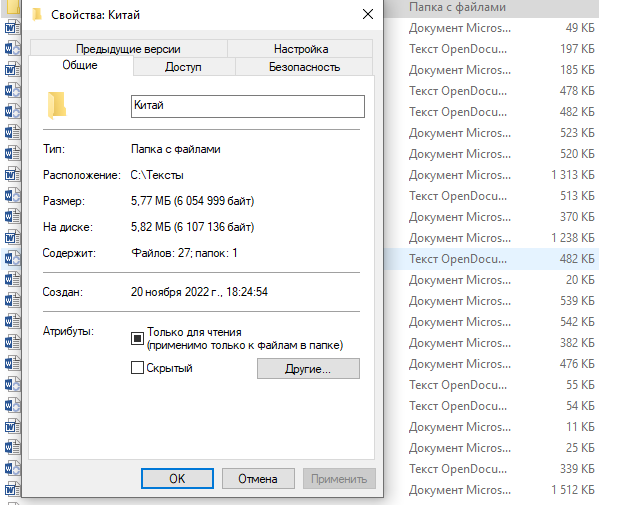
Task: Click the size value '5,77 МБ (6 054 999 байт)'
Action: point(193,201)
